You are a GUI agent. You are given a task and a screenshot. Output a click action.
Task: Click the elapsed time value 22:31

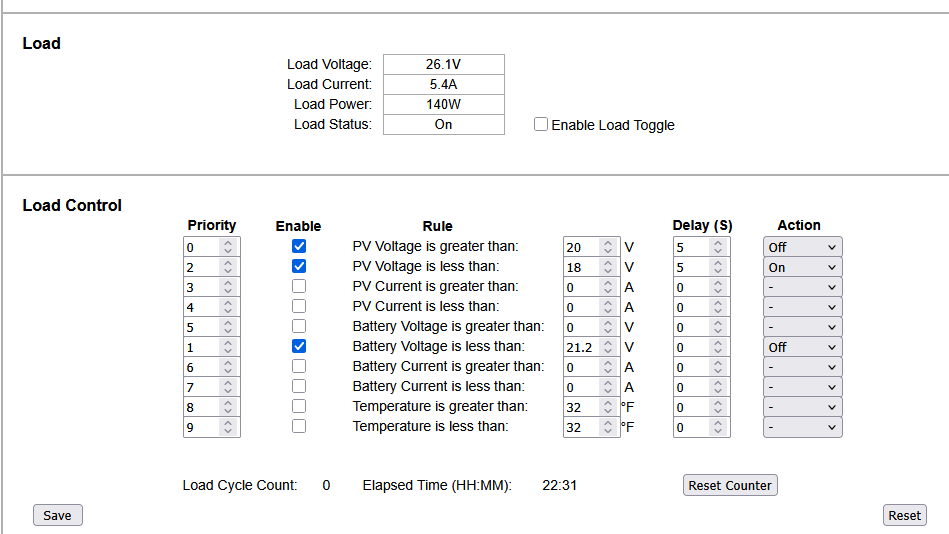[x=559, y=485]
